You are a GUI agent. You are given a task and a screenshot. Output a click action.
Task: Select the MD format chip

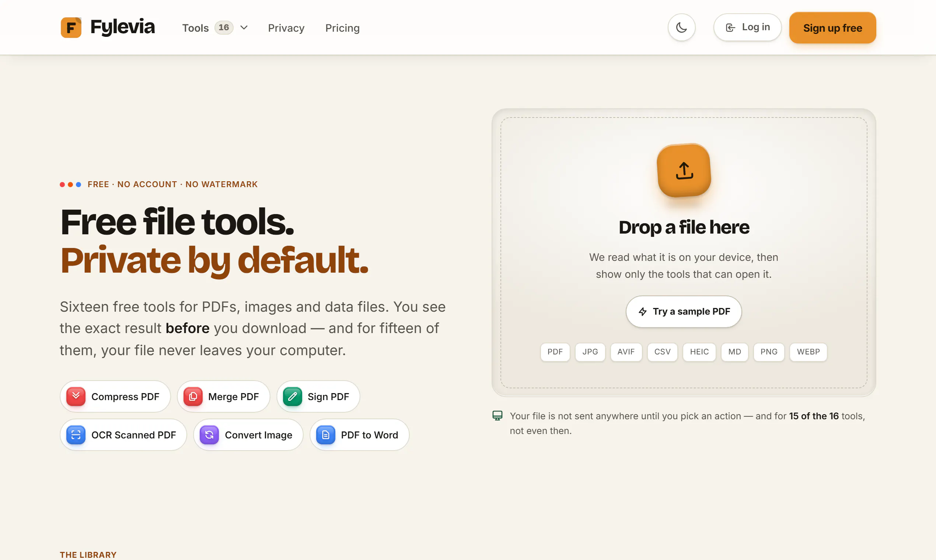pos(734,352)
